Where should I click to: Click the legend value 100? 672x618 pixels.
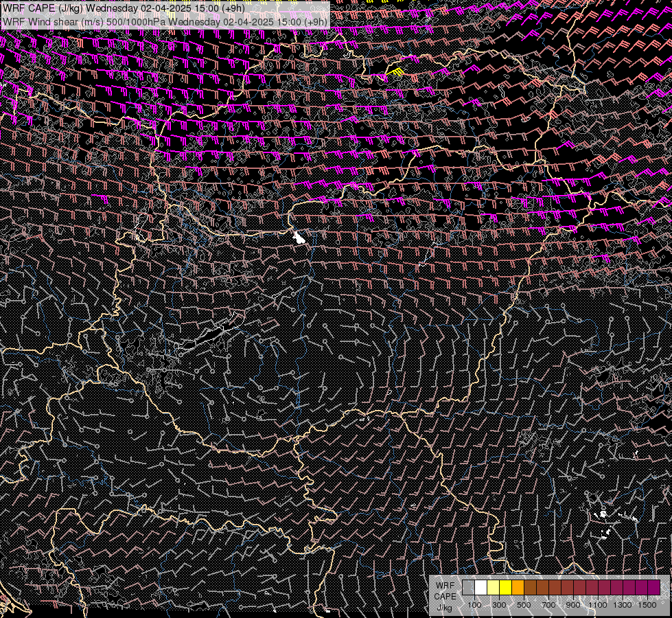pos(474,605)
